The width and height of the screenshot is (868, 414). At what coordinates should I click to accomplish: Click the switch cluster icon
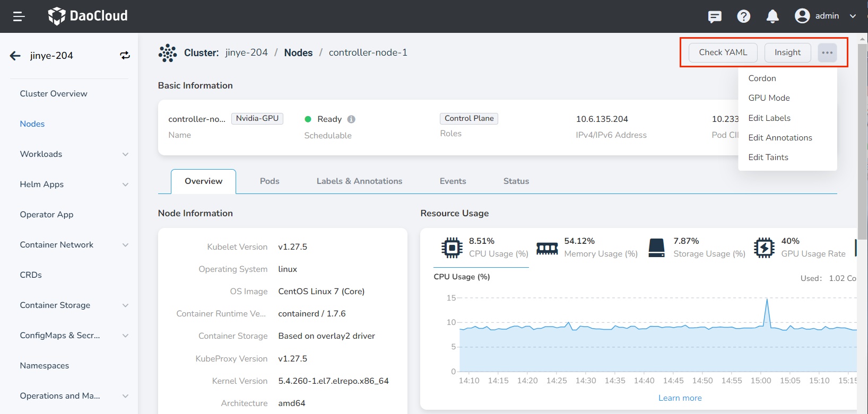point(125,56)
